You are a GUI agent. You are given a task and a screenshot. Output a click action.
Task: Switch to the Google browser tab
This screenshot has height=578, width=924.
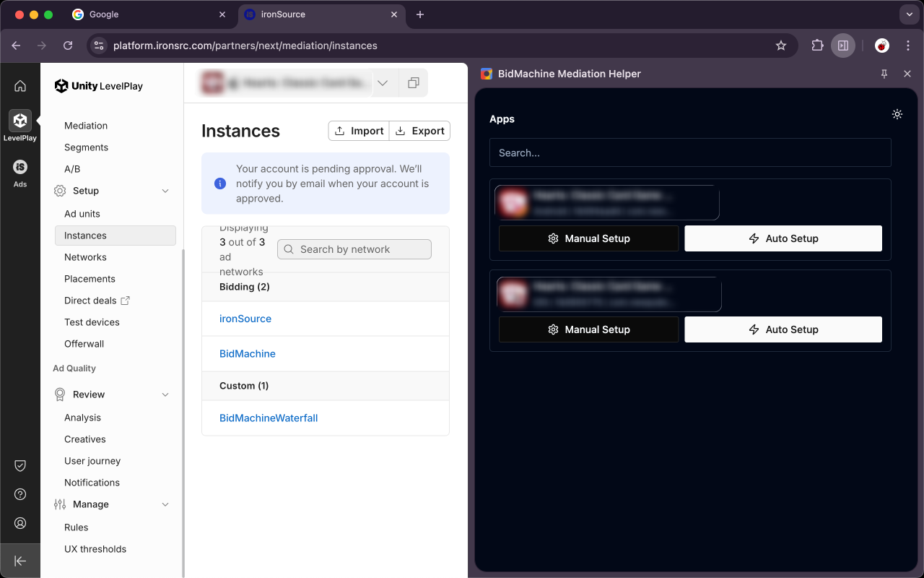144,14
